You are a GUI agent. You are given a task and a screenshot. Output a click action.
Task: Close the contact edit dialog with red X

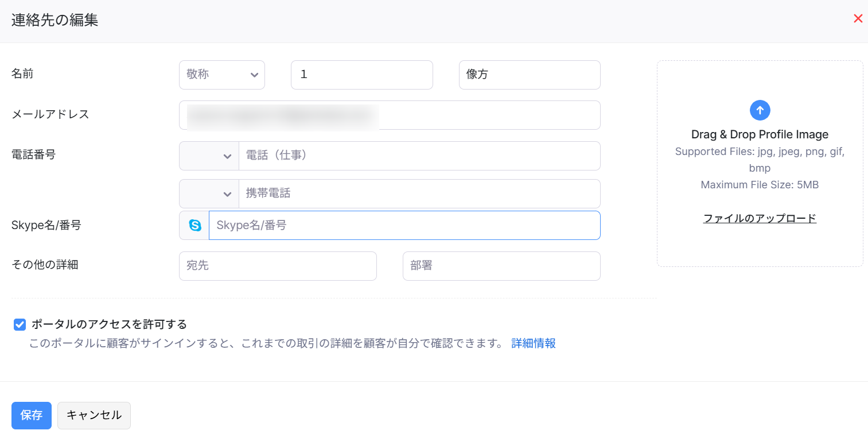(858, 18)
